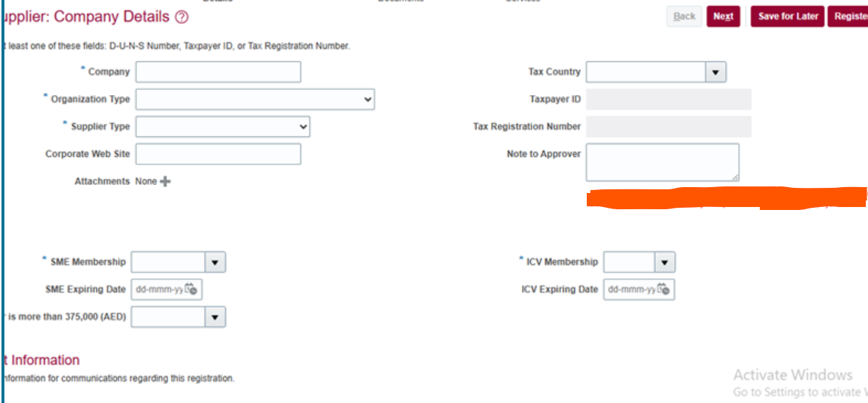Expand the ICV Membership dropdown arrow
Image resolution: width=868 pixels, height=403 pixels.
665,262
